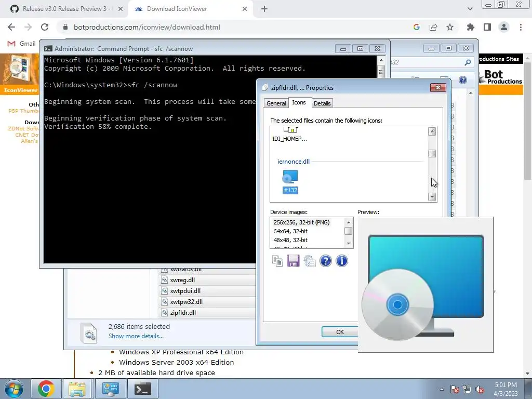Click the IconViewer logo on webpage
Image resolution: width=532 pixels, height=399 pixels.
coord(19,74)
